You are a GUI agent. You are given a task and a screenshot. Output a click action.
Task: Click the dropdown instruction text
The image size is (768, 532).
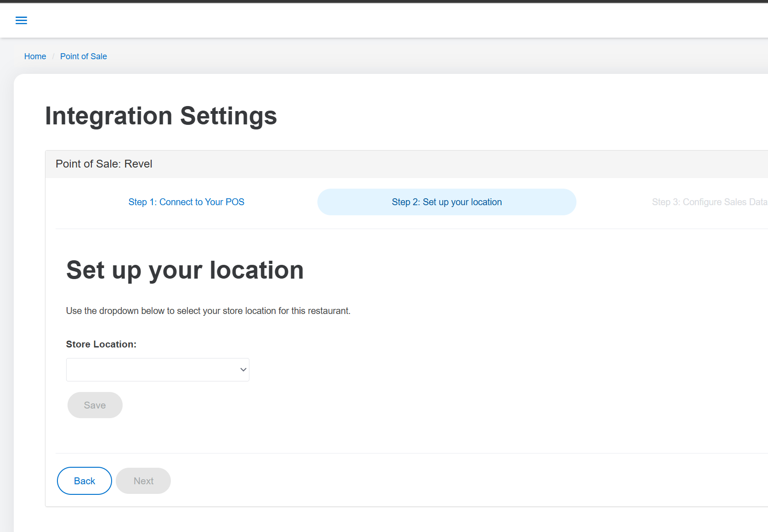pos(208,311)
